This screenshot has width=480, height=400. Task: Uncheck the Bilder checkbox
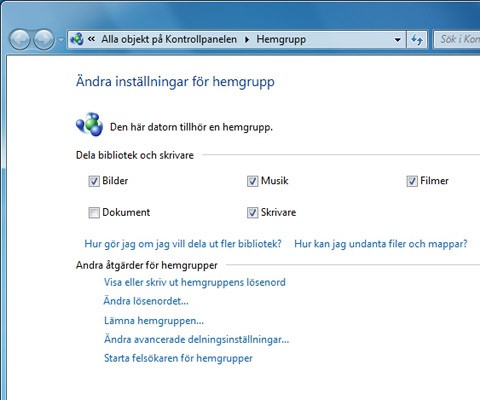click(x=94, y=181)
